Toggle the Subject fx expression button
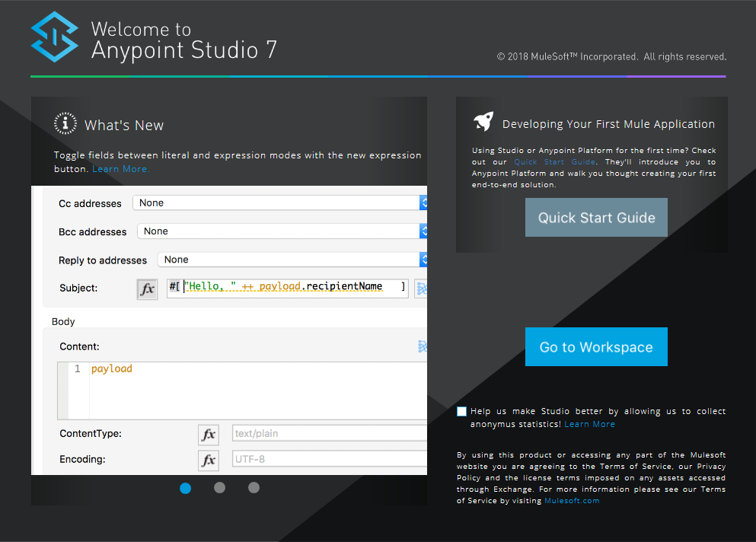 (x=147, y=289)
